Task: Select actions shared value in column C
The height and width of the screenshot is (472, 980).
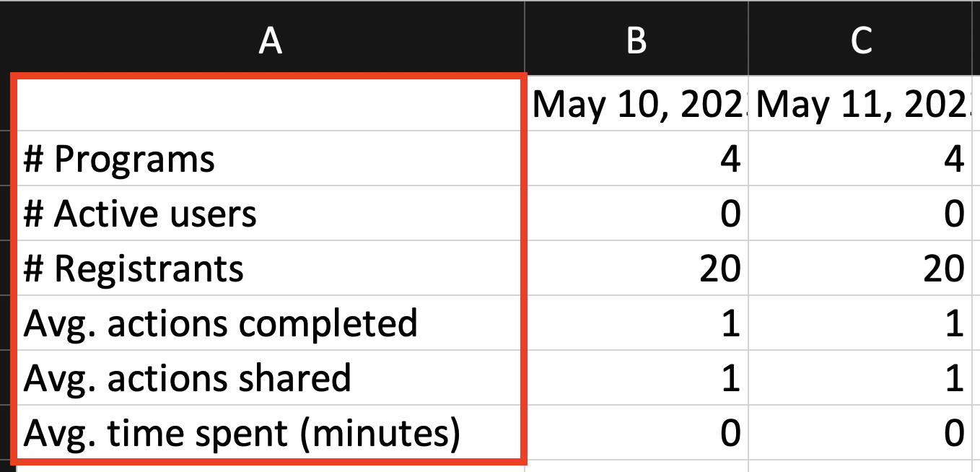Action: click(x=864, y=378)
